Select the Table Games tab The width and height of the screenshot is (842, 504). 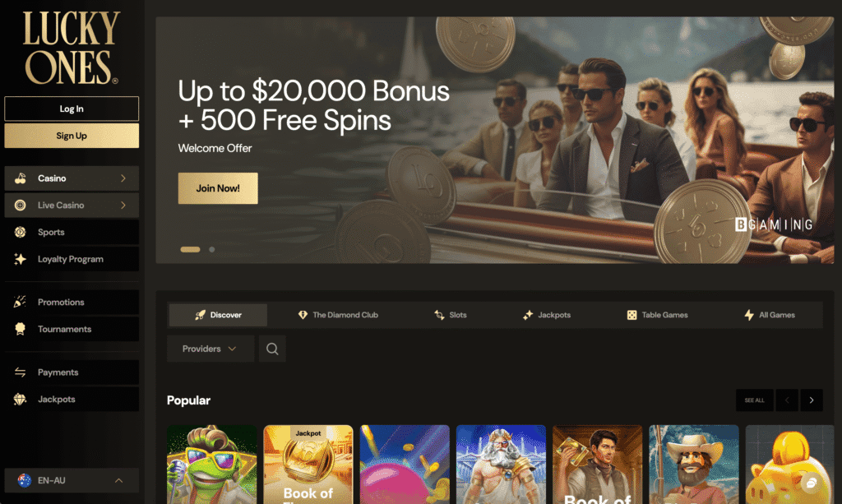pos(657,315)
